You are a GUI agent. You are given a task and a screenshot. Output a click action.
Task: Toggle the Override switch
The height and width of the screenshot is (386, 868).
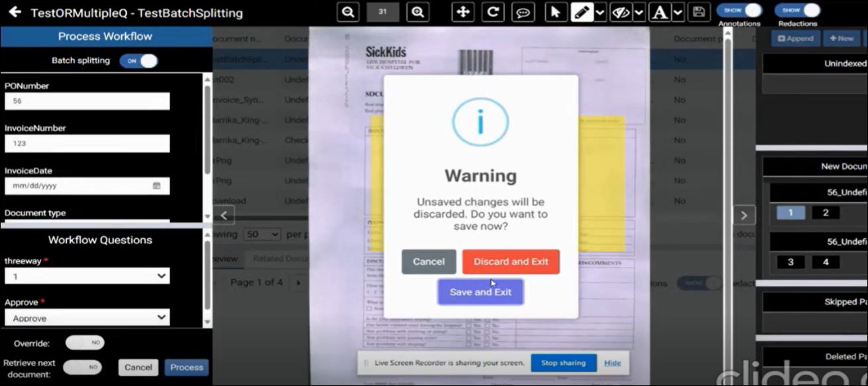point(85,343)
